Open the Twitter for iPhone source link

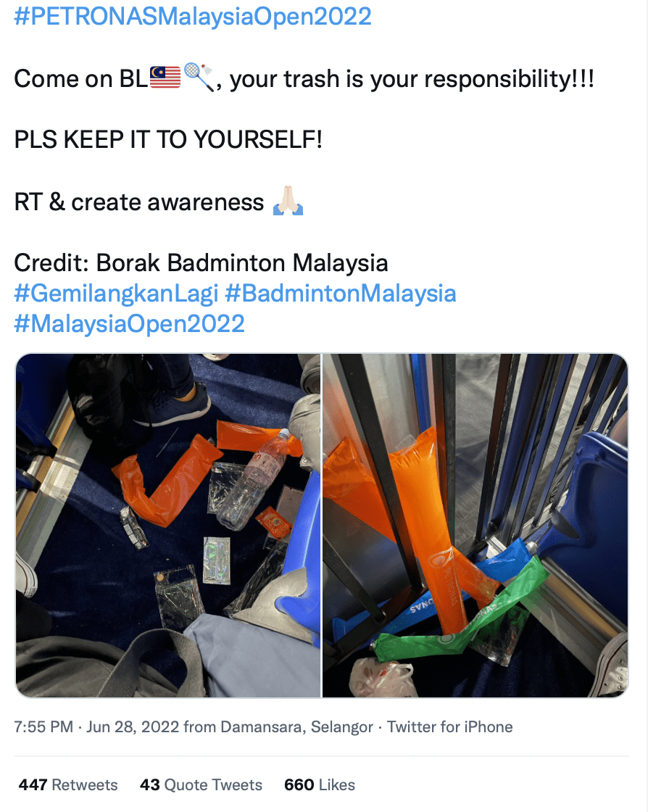click(450, 726)
